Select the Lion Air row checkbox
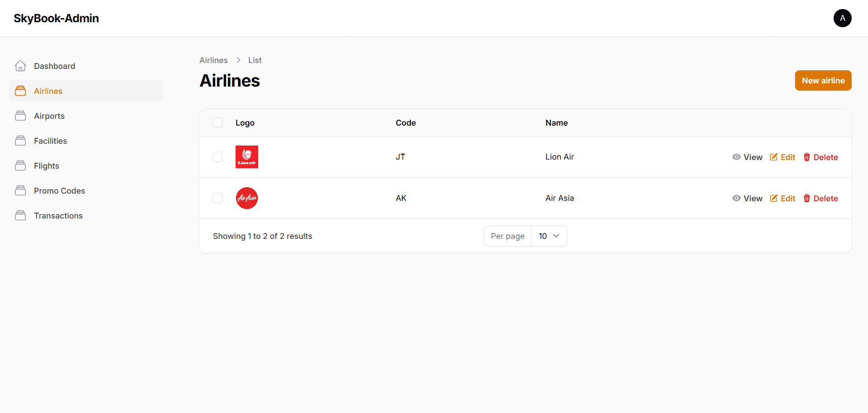Image resolution: width=868 pixels, height=413 pixels. (217, 157)
